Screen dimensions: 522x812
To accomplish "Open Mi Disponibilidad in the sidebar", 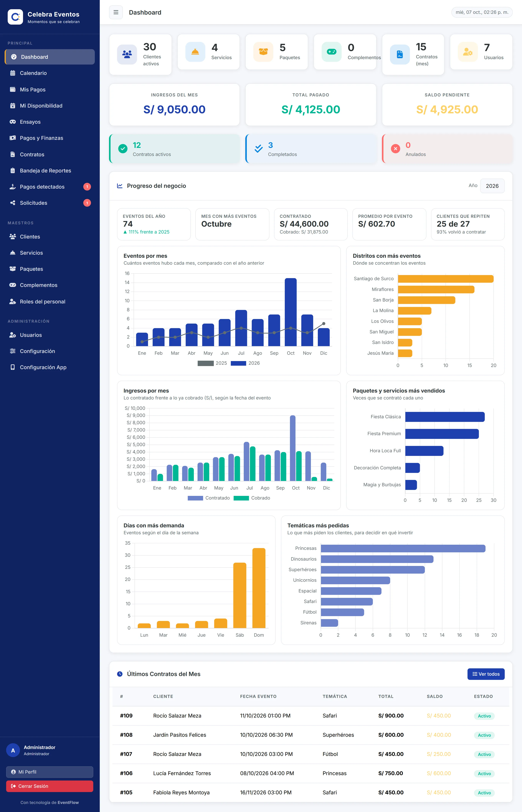I will pos(50,106).
